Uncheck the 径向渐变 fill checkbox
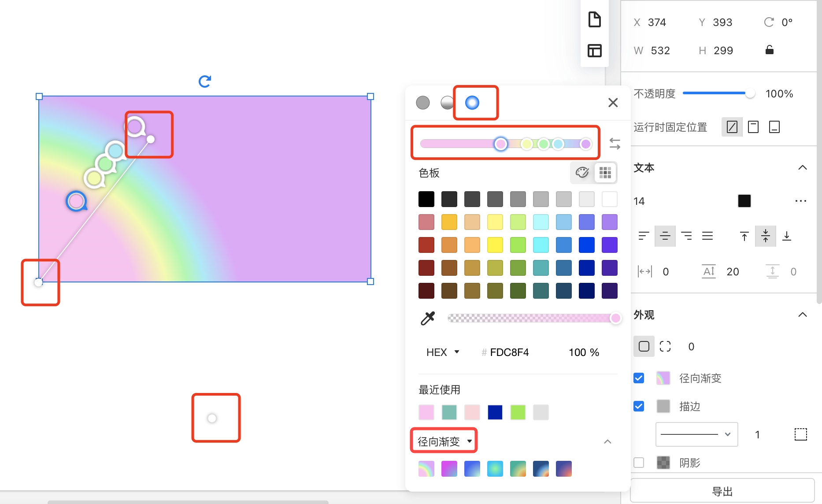The height and width of the screenshot is (504, 822). click(x=639, y=378)
